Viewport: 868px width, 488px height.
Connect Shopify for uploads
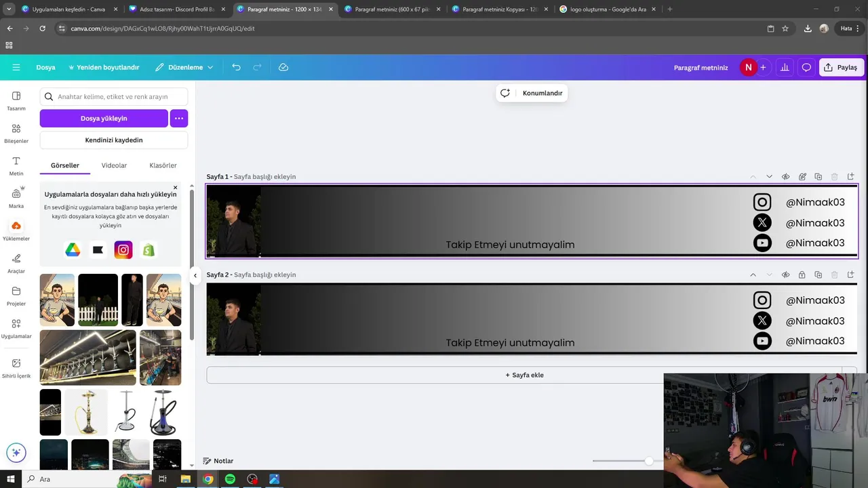149,250
